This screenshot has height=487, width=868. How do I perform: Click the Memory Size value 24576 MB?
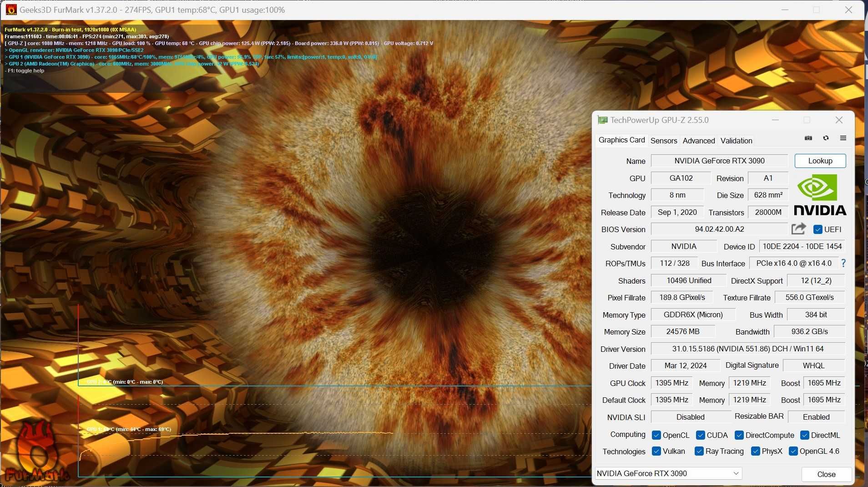pyautogui.click(x=683, y=331)
